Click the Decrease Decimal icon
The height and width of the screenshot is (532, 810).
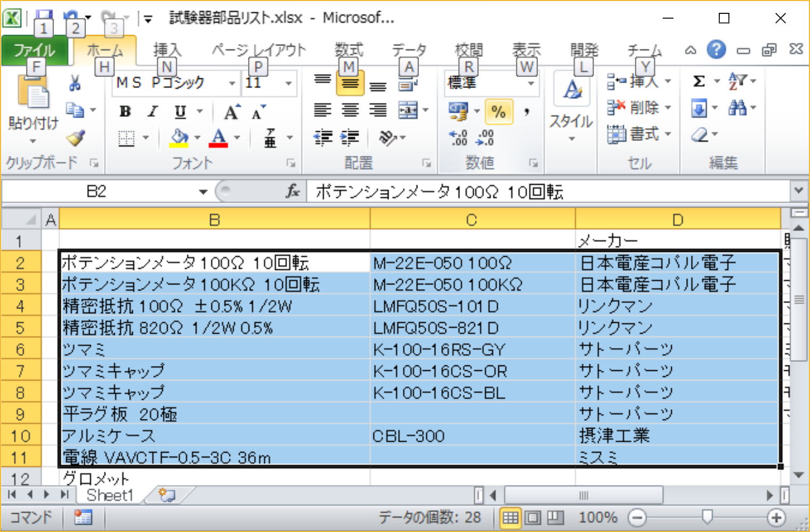[x=485, y=138]
